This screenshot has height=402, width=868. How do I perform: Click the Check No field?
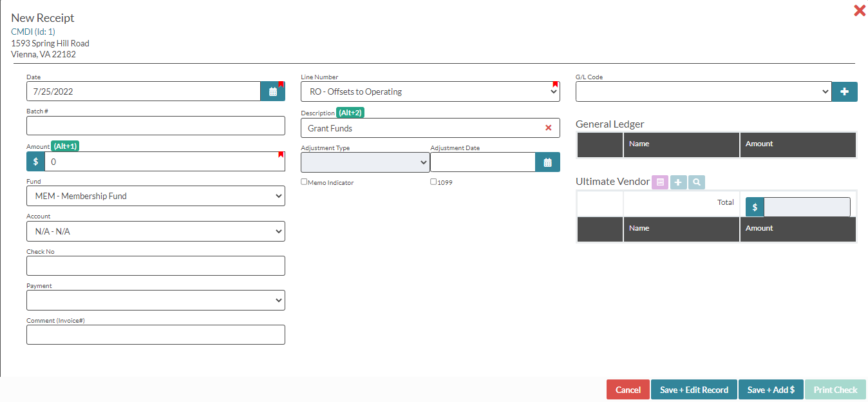[155, 265]
